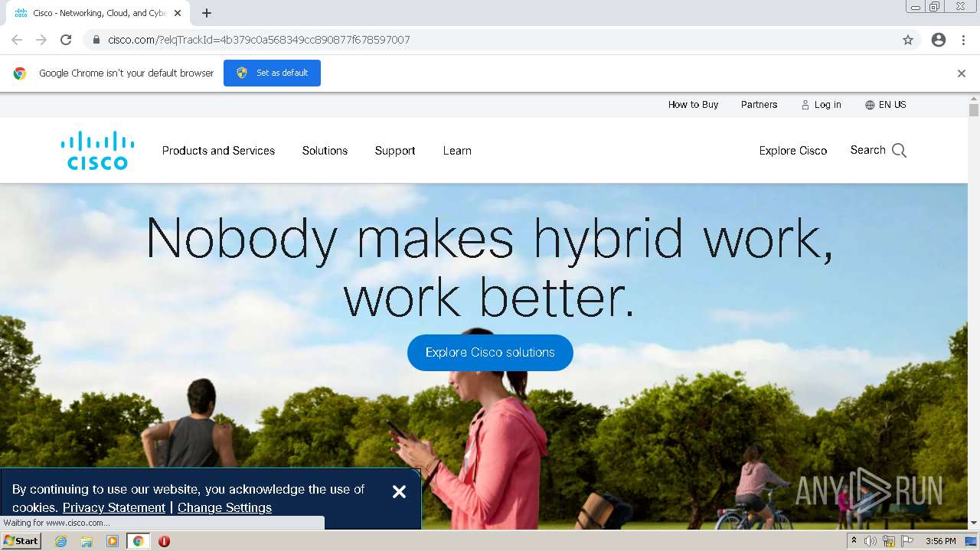Click the Log in link text
The image size is (980, 551).
click(828, 105)
